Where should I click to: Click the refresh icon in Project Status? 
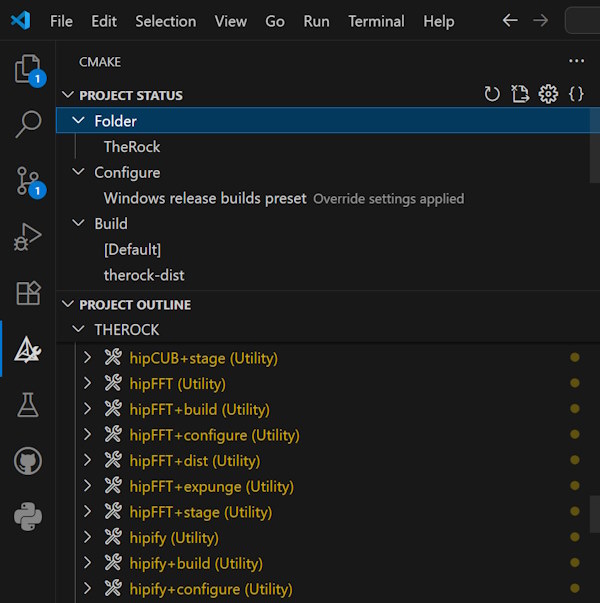coord(492,94)
